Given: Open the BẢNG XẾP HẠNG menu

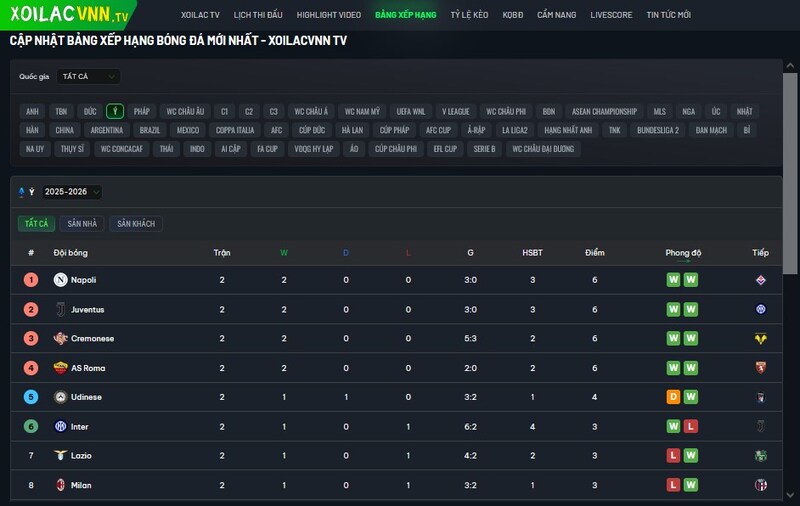Looking at the screenshot, I should [x=406, y=15].
